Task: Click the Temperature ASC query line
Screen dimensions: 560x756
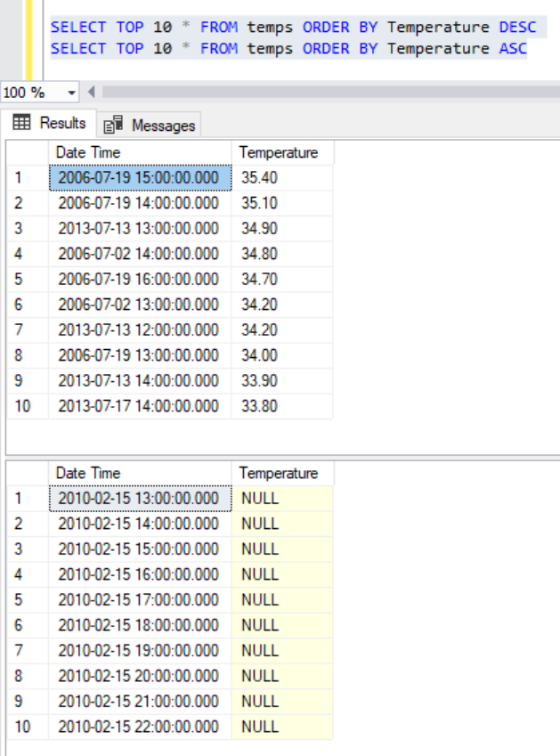Action: pos(288,49)
